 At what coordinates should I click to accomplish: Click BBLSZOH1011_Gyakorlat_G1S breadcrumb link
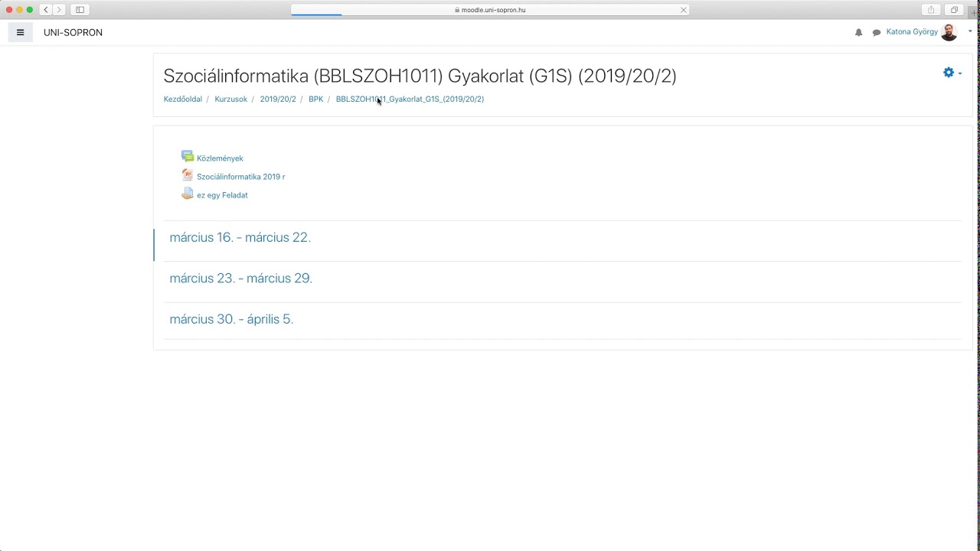[410, 99]
